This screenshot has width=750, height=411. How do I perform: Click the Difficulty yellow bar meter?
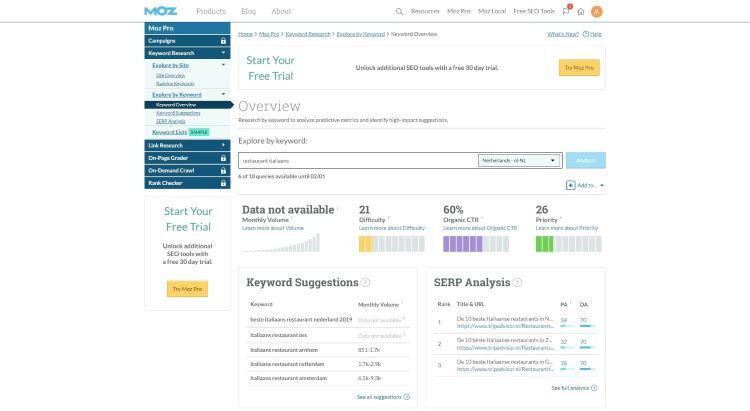click(x=392, y=244)
